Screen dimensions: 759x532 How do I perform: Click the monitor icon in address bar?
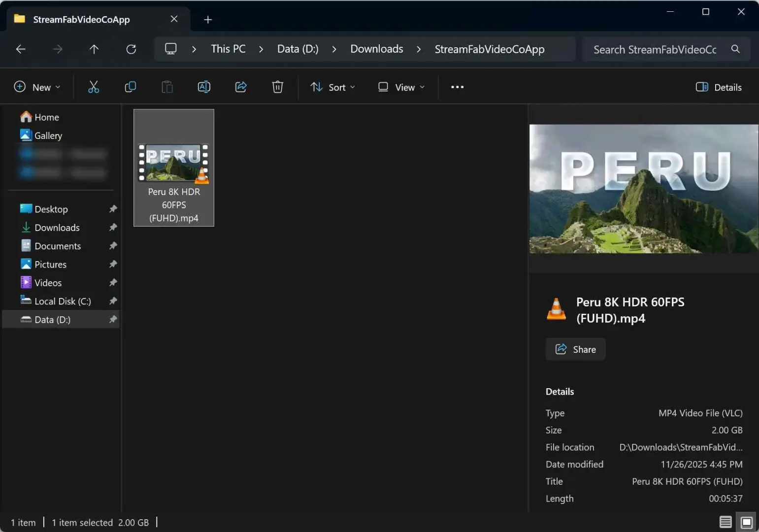click(x=170, y=49)
